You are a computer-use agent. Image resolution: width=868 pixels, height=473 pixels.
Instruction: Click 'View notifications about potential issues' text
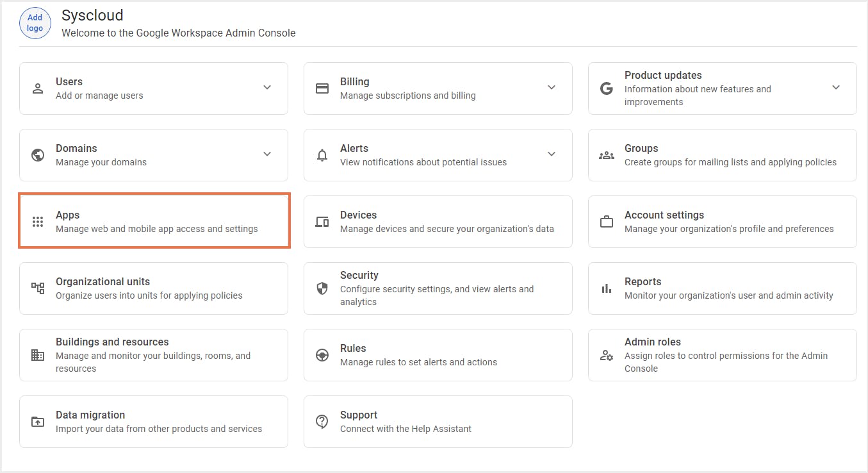423,162
